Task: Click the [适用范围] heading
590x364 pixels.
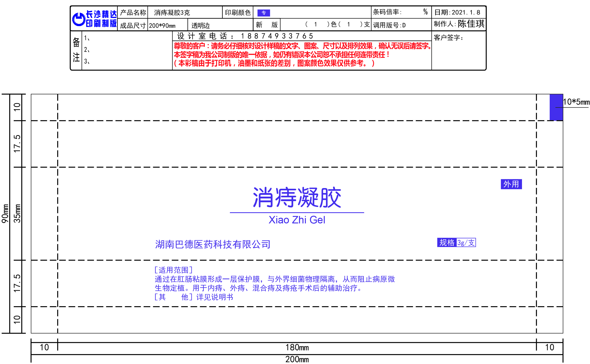Action: 173,270
